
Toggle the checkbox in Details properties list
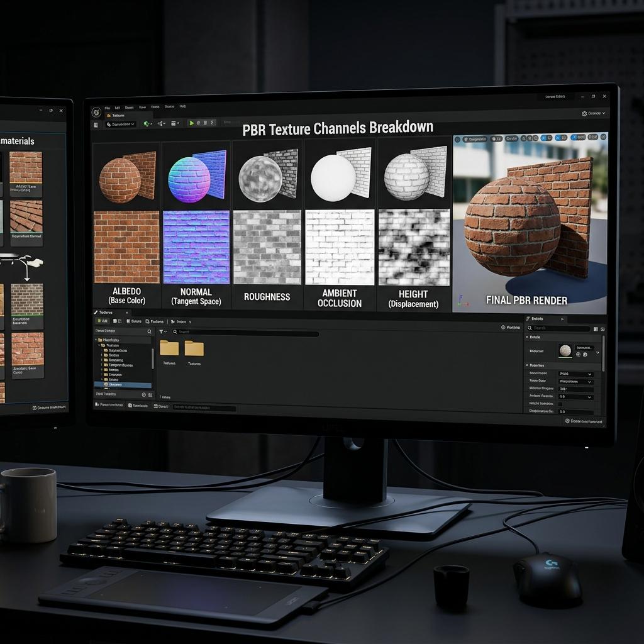click(560, 404)
